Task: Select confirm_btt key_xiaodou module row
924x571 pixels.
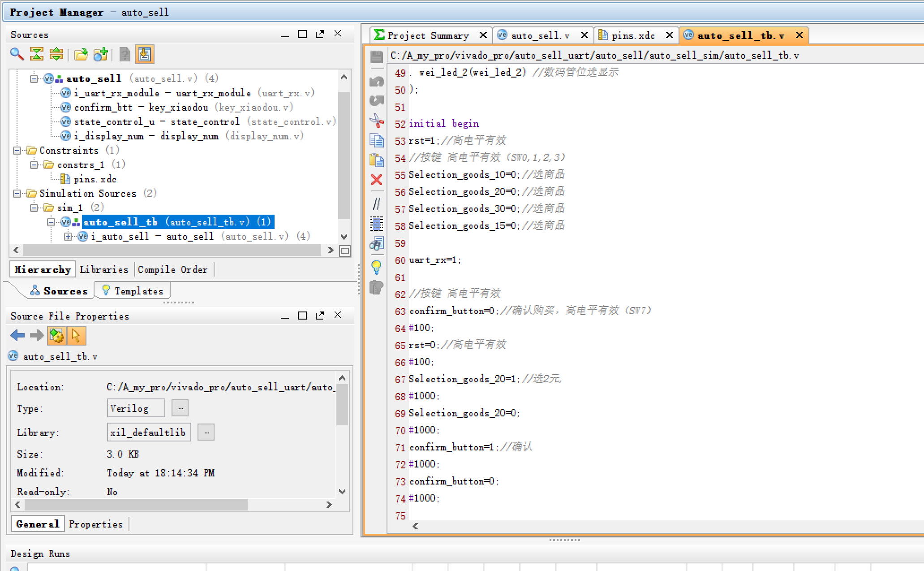Action: click(177, 108)
